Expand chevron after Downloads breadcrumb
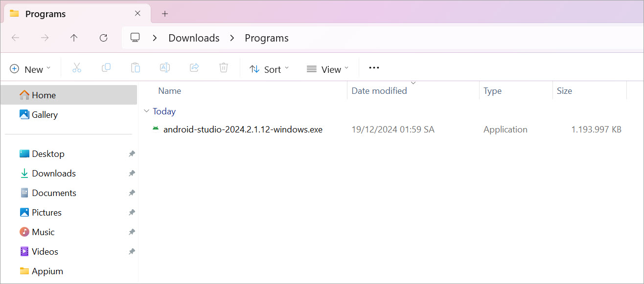The image size is (644, 284). pos(232,38)
